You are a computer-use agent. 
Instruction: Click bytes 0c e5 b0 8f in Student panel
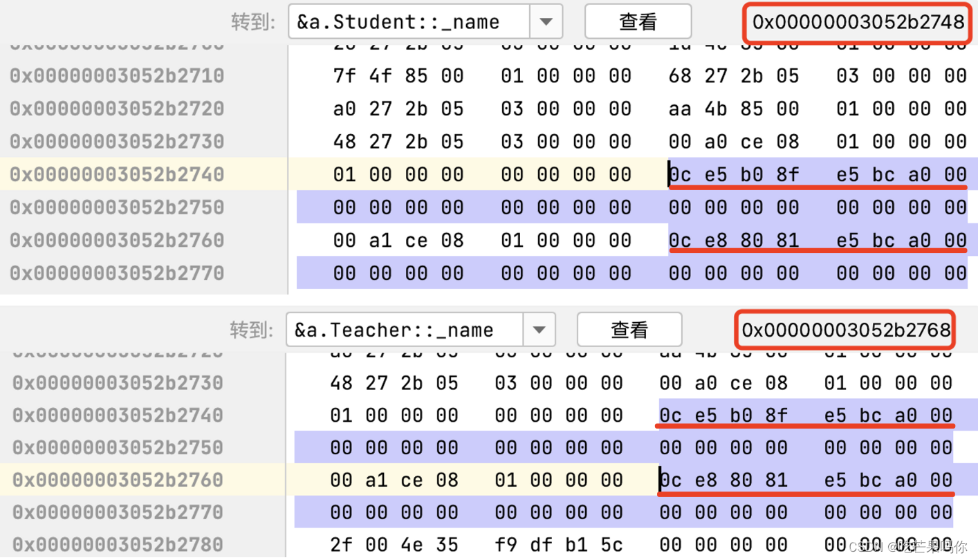point(734,174)
